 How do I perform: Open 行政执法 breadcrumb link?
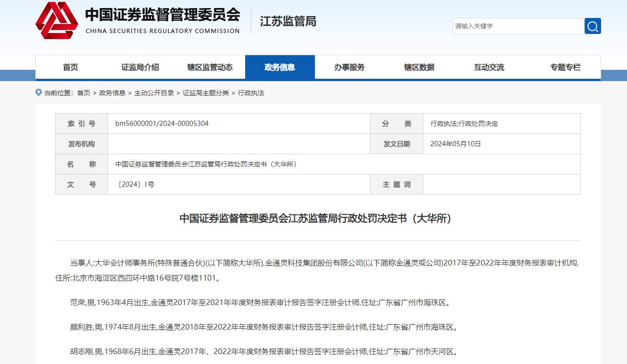251,93
